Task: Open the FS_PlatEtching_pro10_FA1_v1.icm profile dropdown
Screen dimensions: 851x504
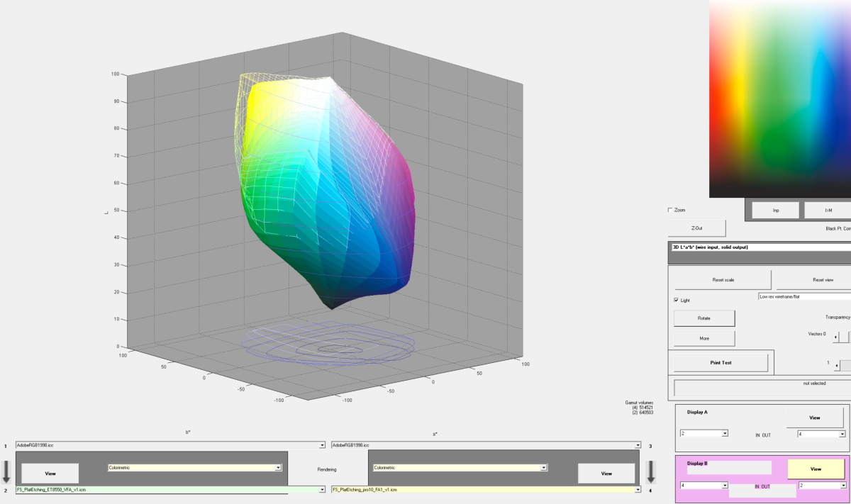Action: tap(482, 489)
